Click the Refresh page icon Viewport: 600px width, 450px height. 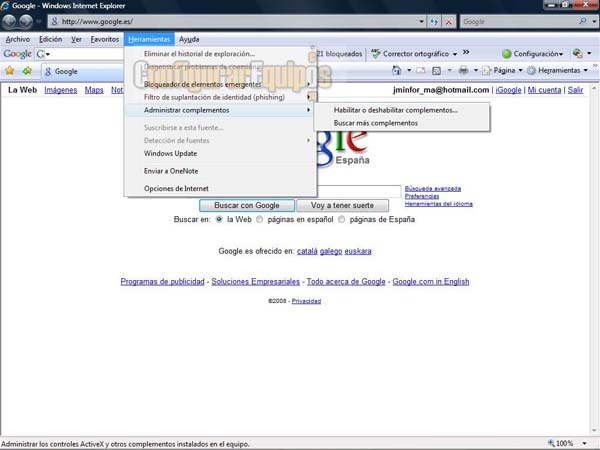coord(434,22)
